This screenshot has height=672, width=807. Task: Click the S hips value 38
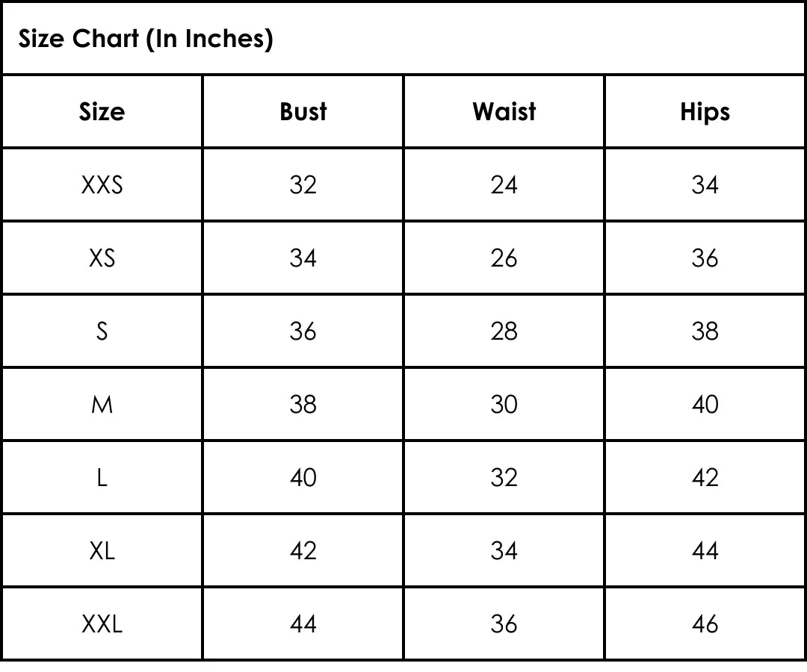[x=705, y=331]
